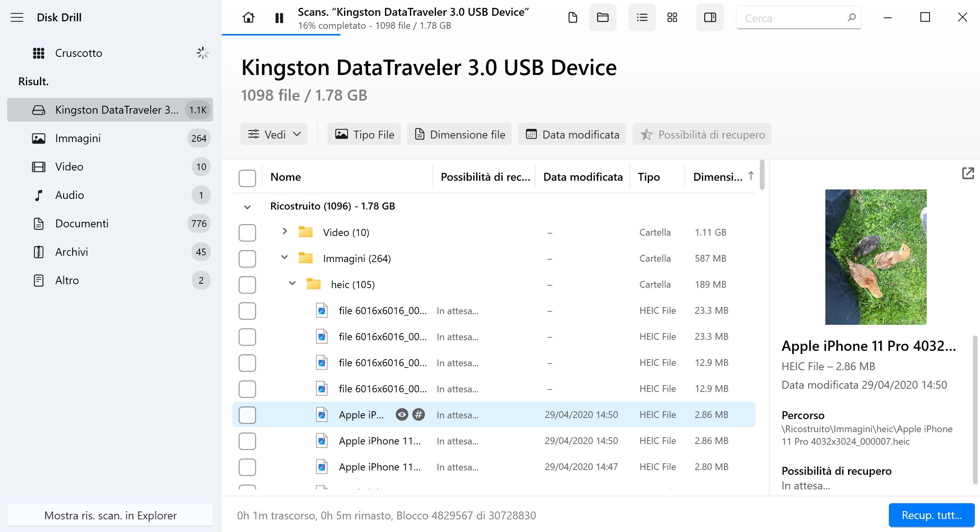
Task: Check the first 12.9 MB file checkbox
Action: coord(247,363)
